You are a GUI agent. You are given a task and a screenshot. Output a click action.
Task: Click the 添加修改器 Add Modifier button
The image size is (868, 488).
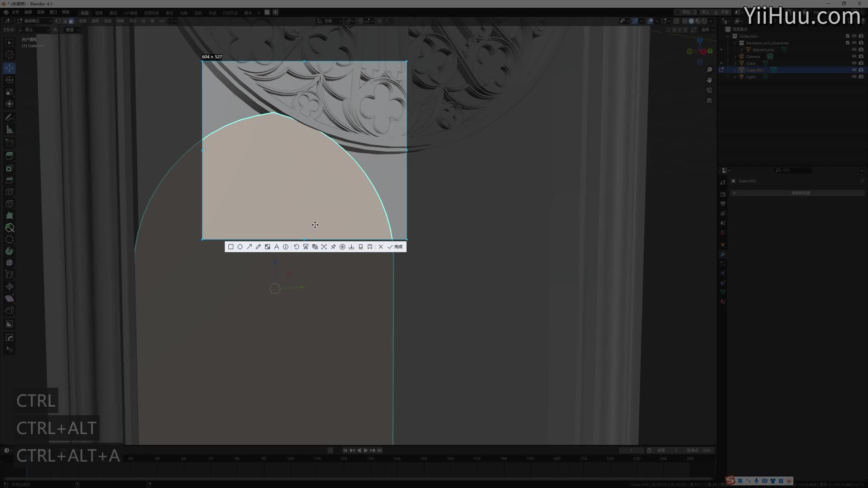(800, 193)
